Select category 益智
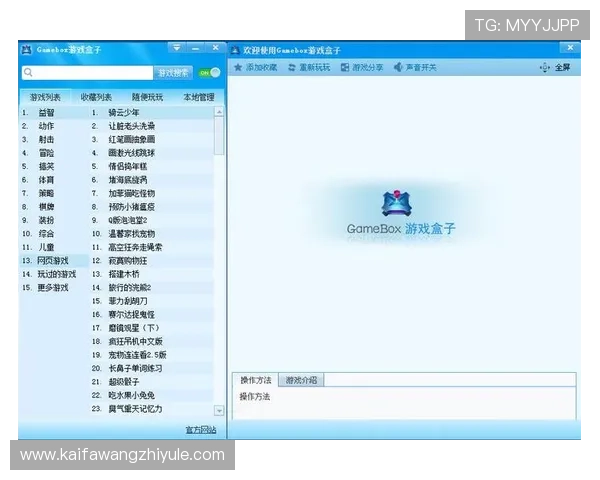This screenshot has width=600, height=480. pos(55,113)
